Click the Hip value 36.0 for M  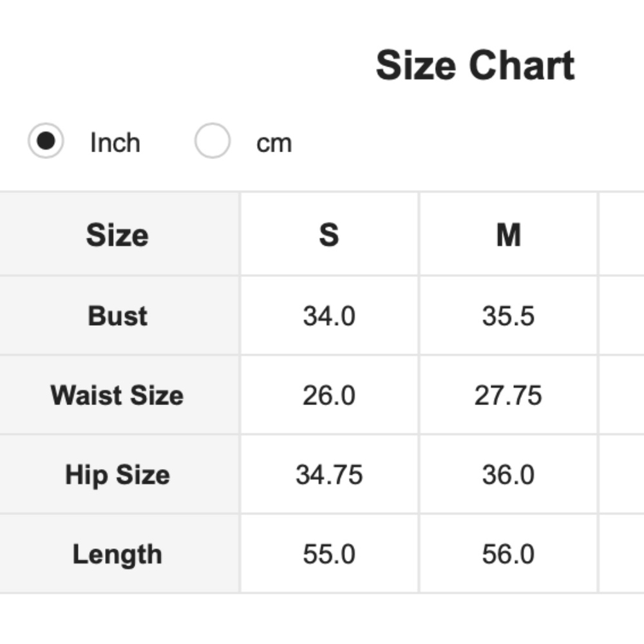(x=508, y=475)
